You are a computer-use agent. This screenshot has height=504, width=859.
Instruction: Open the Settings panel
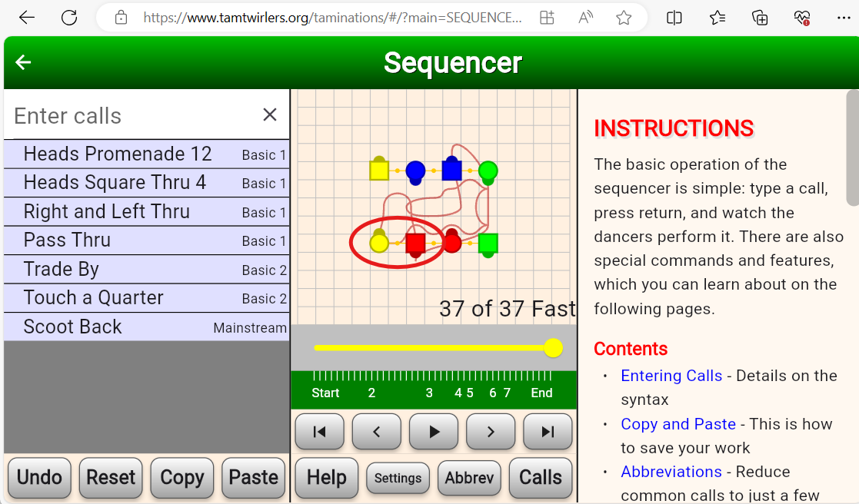[398, 478]
